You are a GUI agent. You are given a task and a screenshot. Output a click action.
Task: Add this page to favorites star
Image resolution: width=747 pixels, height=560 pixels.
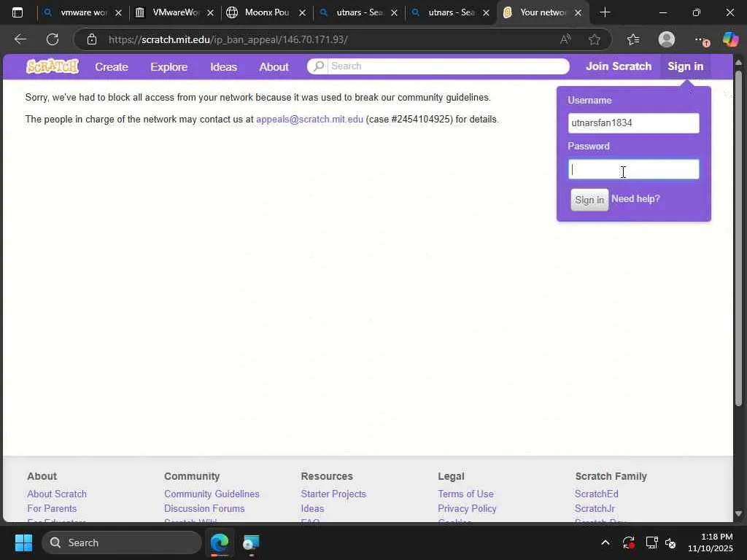594,39
